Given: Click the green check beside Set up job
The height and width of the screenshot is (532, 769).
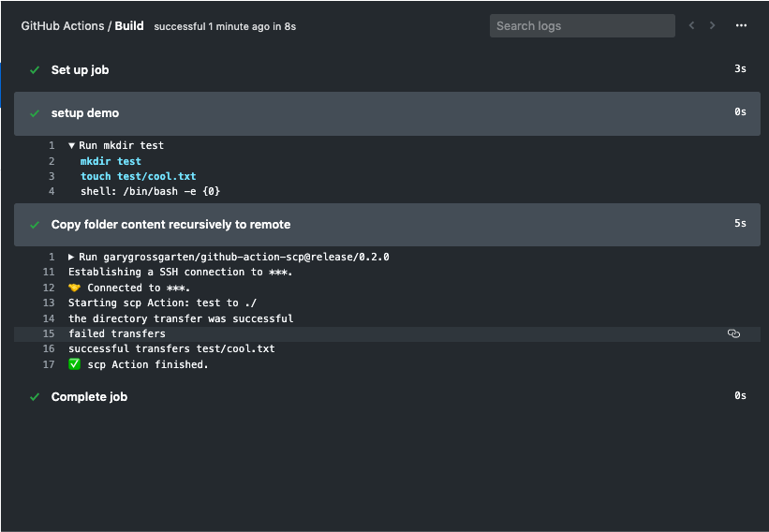Looking at the screenshot, I should point(35,70).
